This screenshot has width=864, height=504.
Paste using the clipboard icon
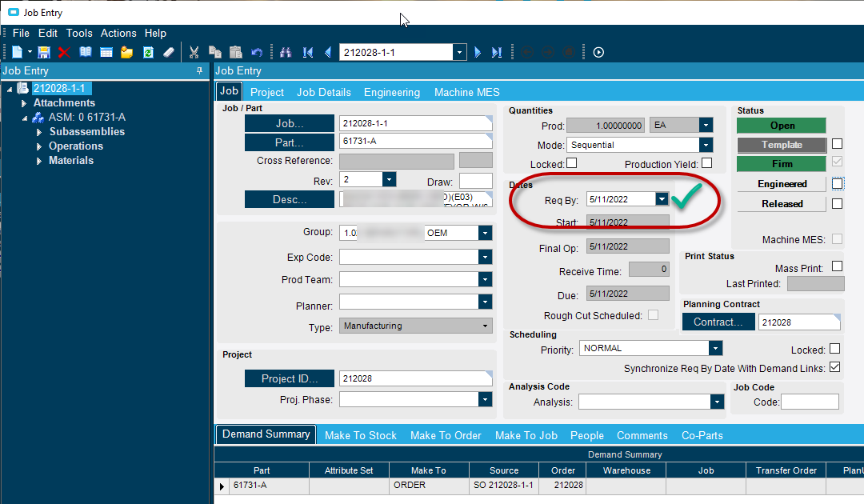pyautogui.click(x=236, y=52)
